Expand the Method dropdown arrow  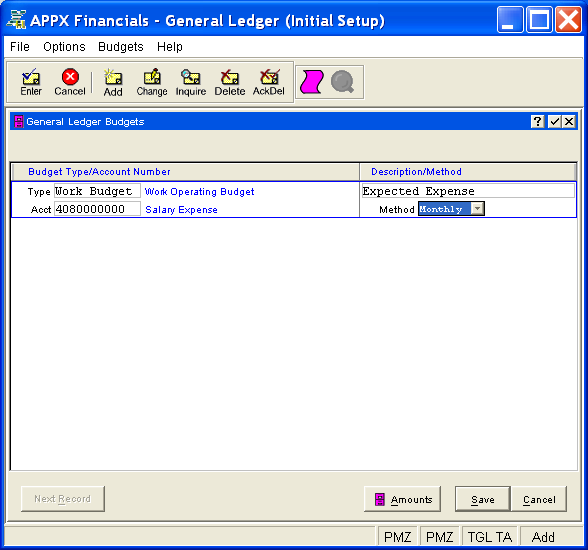(x=477, y=208)
